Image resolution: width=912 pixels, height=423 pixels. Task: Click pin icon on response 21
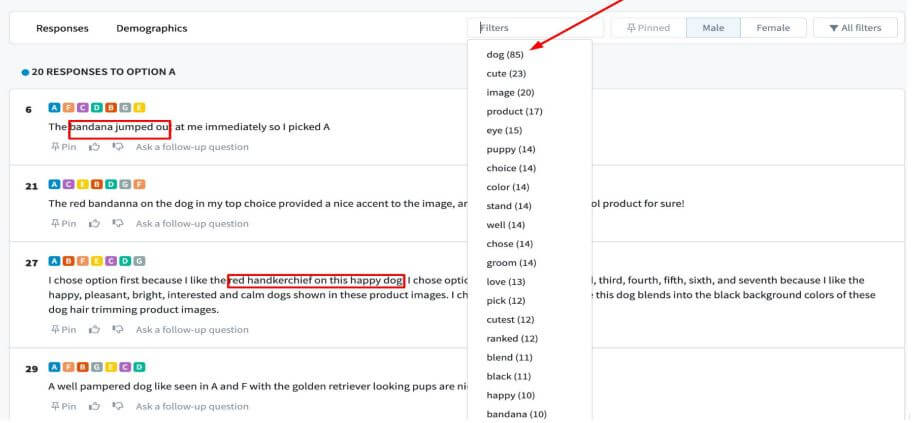(x=62, y=224)
